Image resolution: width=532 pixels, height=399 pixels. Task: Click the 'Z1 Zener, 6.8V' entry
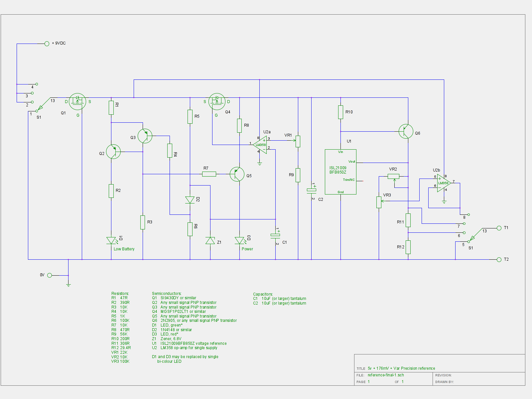tap(167, 339)
